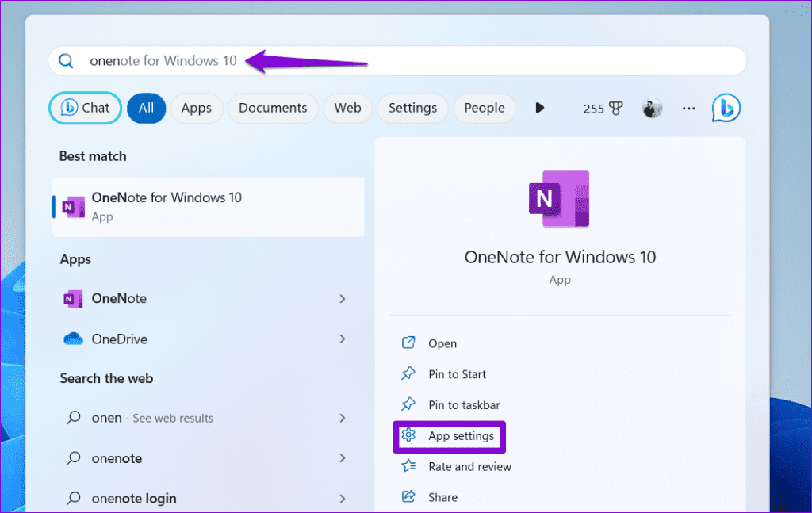Viewport: 812px width, 513px height.
Task: Switch to the Settings filter tab
Action: (x=412, y=108)
